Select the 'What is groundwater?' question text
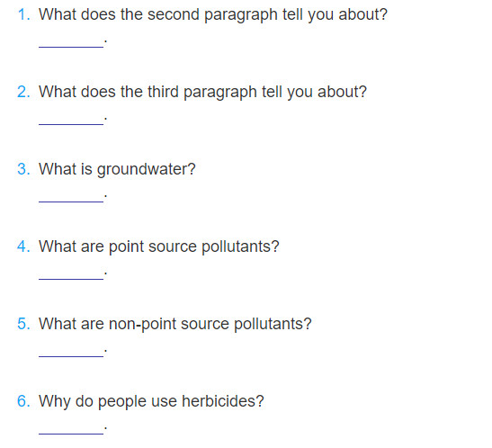492x448 pixels. coord(117,170)
